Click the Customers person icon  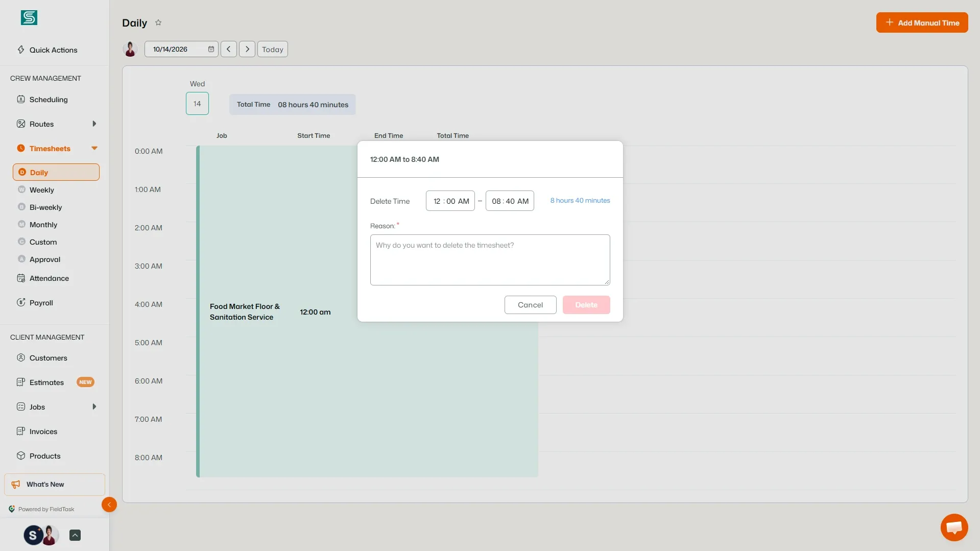[21, 357]
